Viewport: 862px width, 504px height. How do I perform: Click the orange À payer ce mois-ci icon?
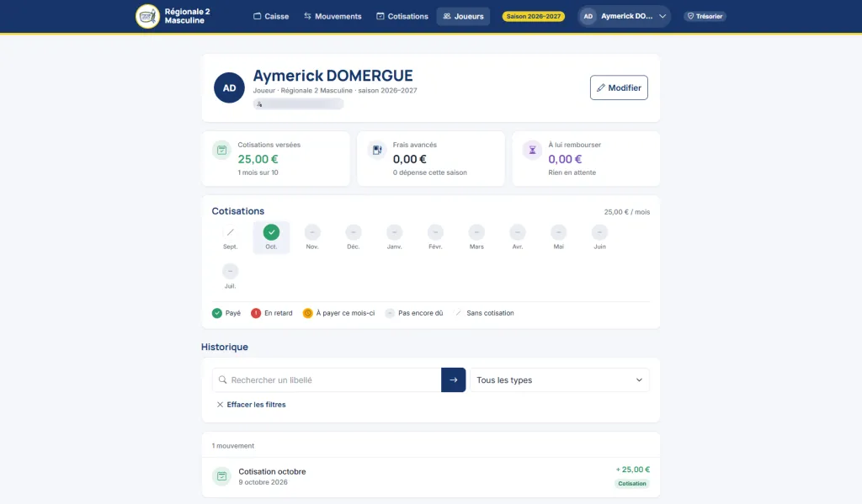(x=308, y=313)
